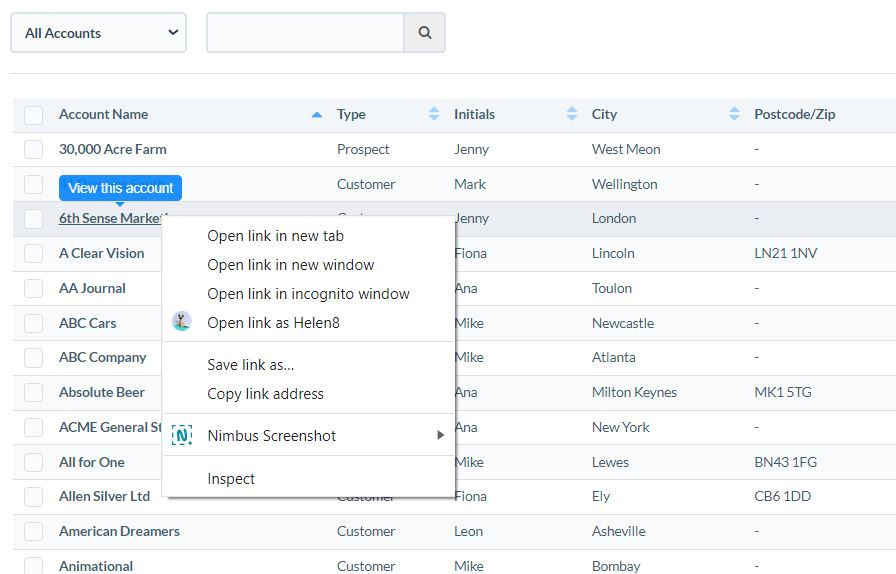Click the New York city cell
Image resolution: width=896 pixels, height=574 pixels.
[621, 427]
